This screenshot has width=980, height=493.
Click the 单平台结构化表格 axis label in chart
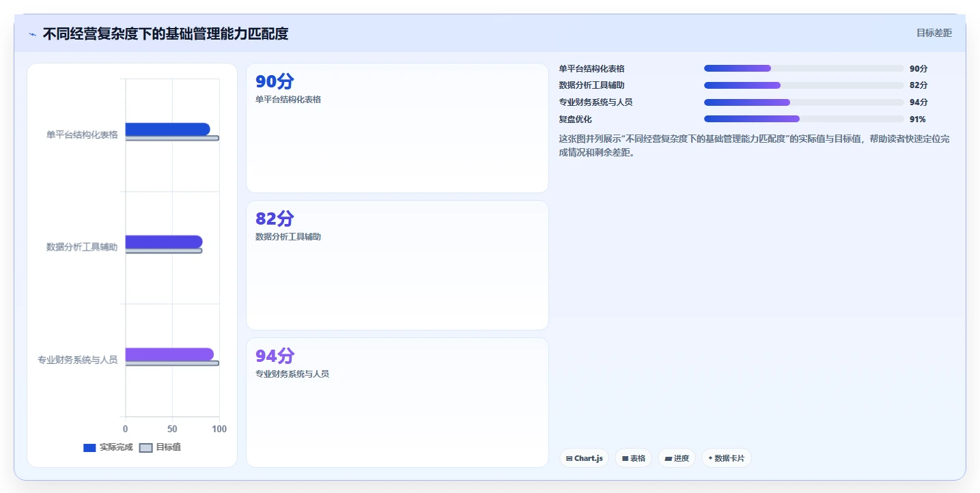pos(82,135)
